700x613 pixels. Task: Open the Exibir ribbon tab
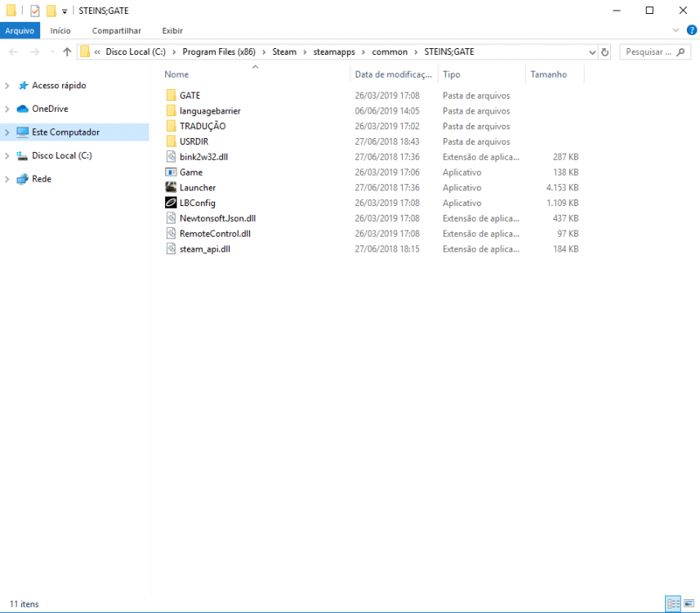pyautogui.click(x=172, y=30)
